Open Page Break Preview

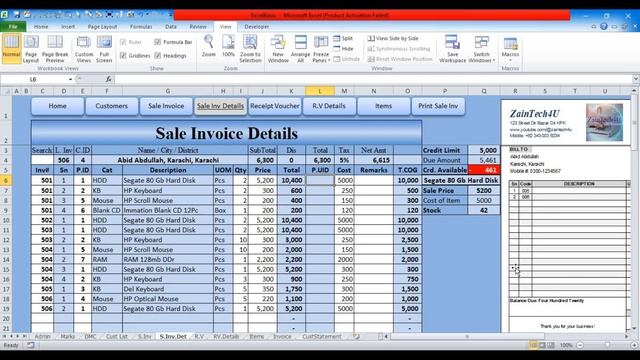tap(55, 49)
